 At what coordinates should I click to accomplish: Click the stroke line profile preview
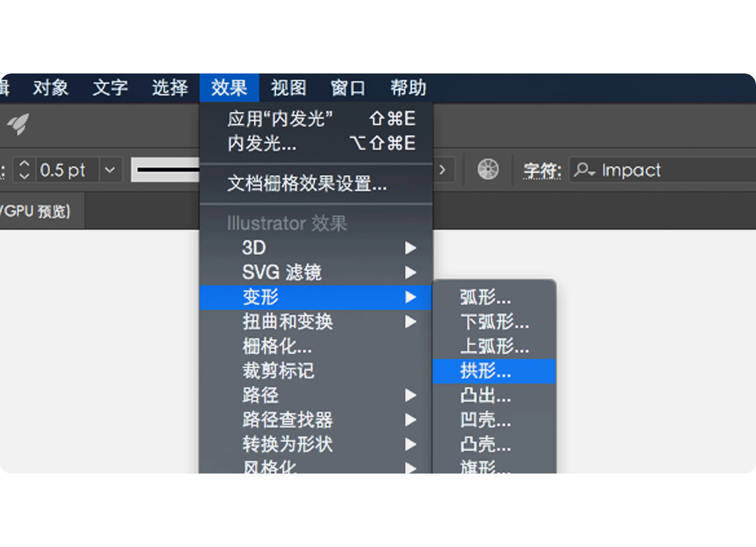(x=165, y=170)
